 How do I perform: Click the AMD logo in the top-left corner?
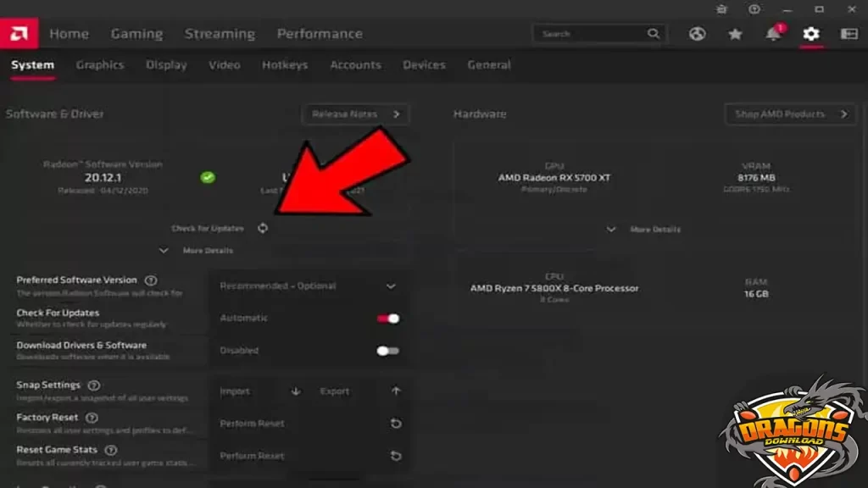[18, 34]
